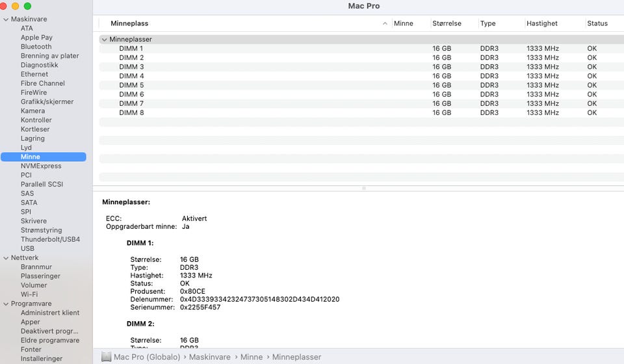Screen dimensions: 624x364
Task: Open FireWire information
Action: point(34,92)
